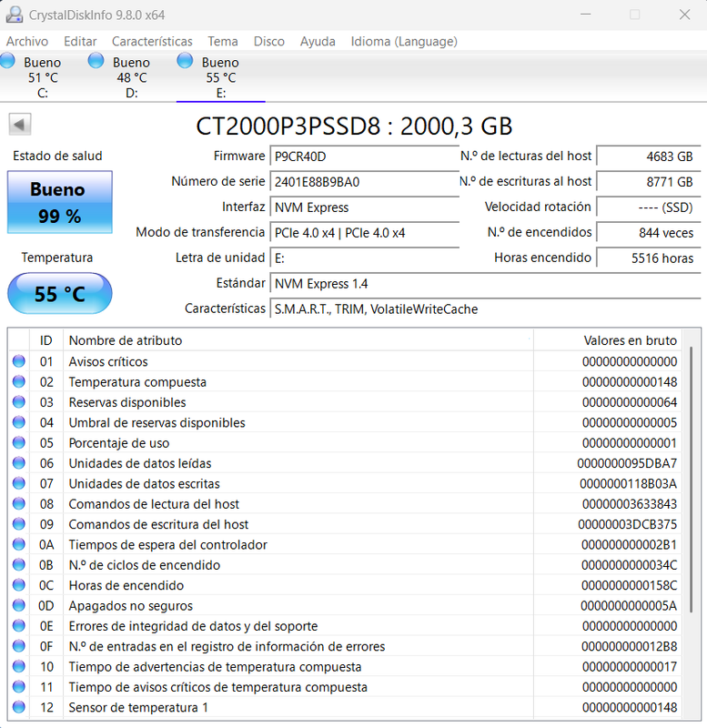707x728 pixels.
Task: Select the D: drive tab
Action: click(x=131, y=77)
